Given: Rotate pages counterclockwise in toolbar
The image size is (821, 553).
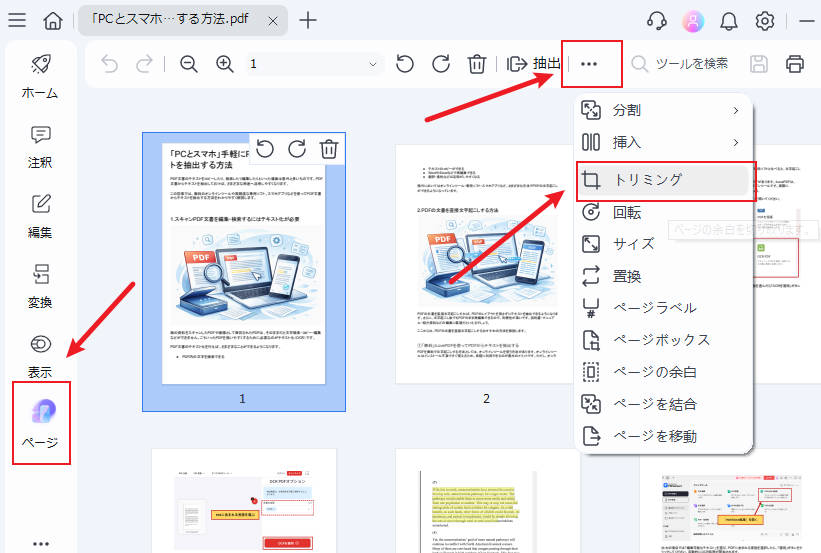Looking at the screenshot, I should pos(405,64).
